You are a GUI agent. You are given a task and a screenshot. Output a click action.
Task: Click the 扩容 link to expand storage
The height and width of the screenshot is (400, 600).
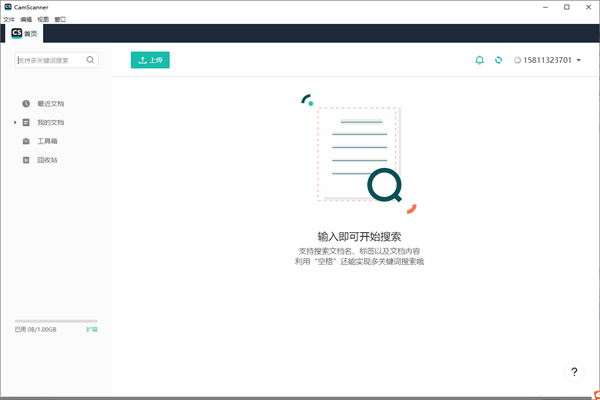click(92, 329)
